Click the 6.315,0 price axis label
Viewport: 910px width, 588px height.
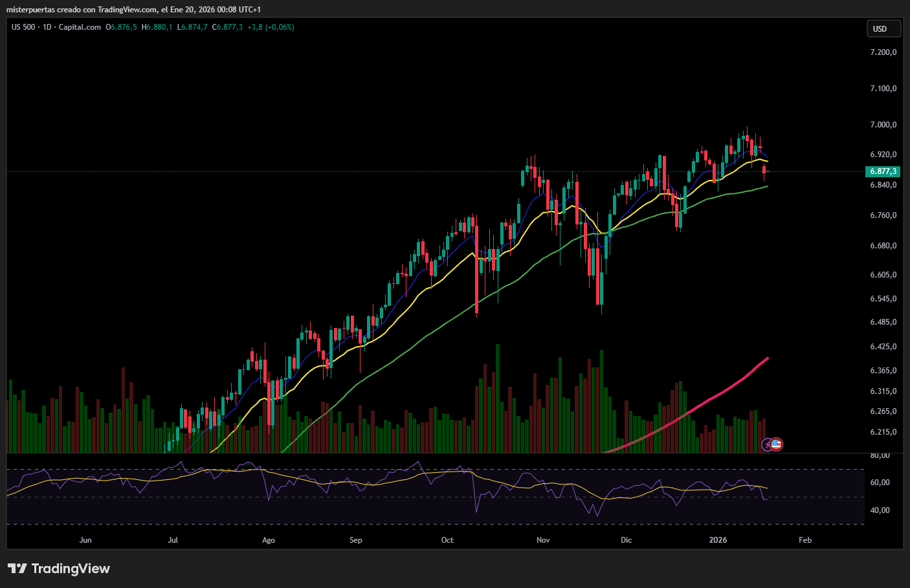tap(883, 391)
